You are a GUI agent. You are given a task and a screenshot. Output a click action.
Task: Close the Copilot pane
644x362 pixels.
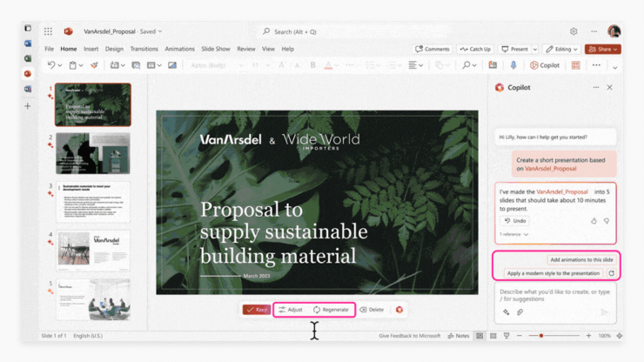(609, 87)
